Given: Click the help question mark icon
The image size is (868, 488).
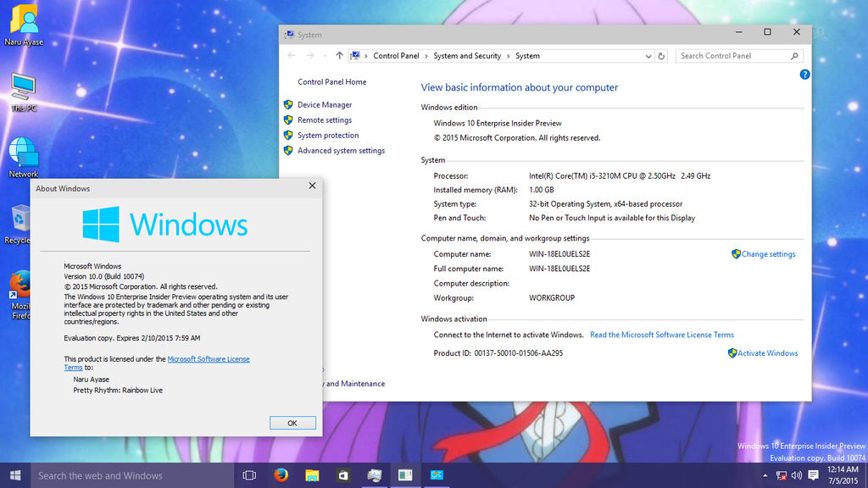Looking at the screenshot, I should pos(804,75).
